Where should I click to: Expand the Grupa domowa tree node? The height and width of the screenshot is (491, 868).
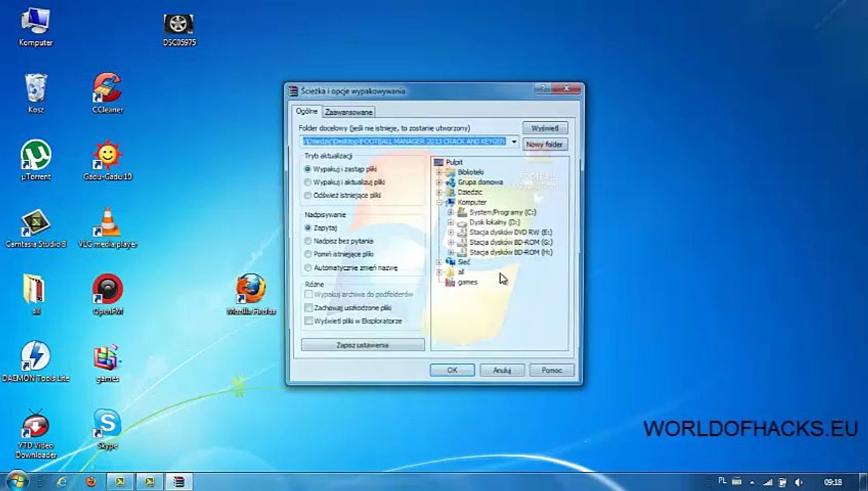pos(439,182)
